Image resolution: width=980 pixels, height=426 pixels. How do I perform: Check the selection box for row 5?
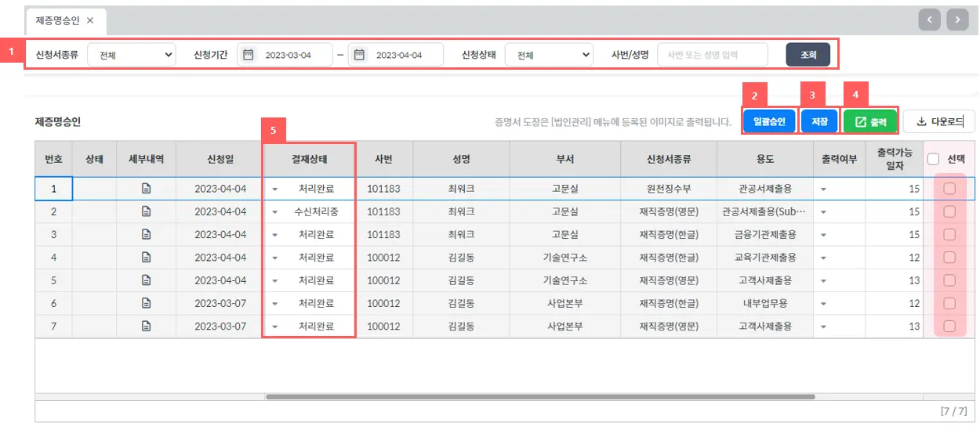pyautogui.click(x=949, y=280)
